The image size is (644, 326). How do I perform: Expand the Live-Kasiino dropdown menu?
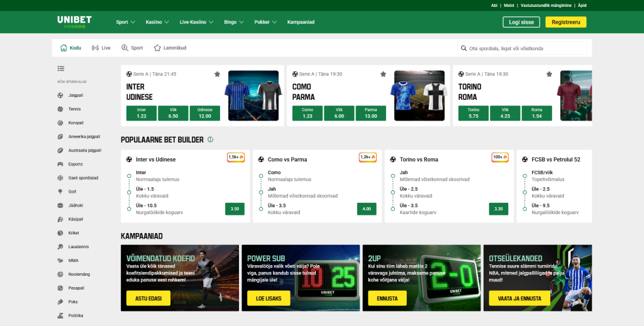coord(196,22)
